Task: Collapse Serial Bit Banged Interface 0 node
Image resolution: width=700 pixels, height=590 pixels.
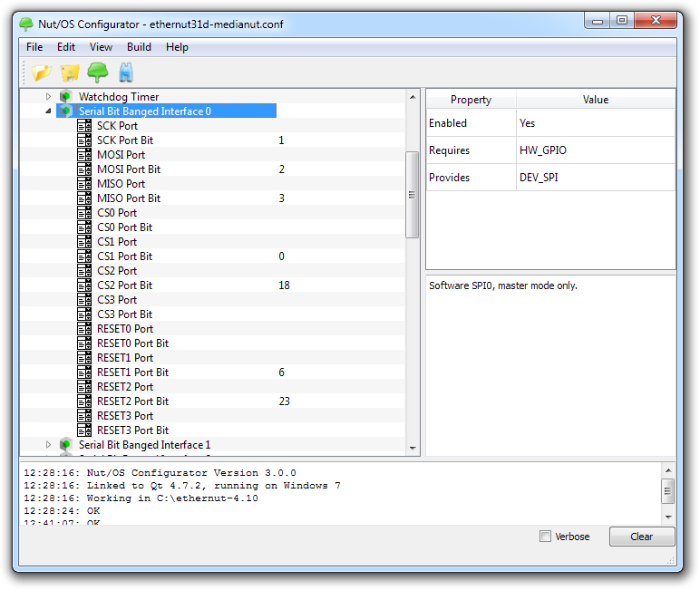Action: (48, 111)
